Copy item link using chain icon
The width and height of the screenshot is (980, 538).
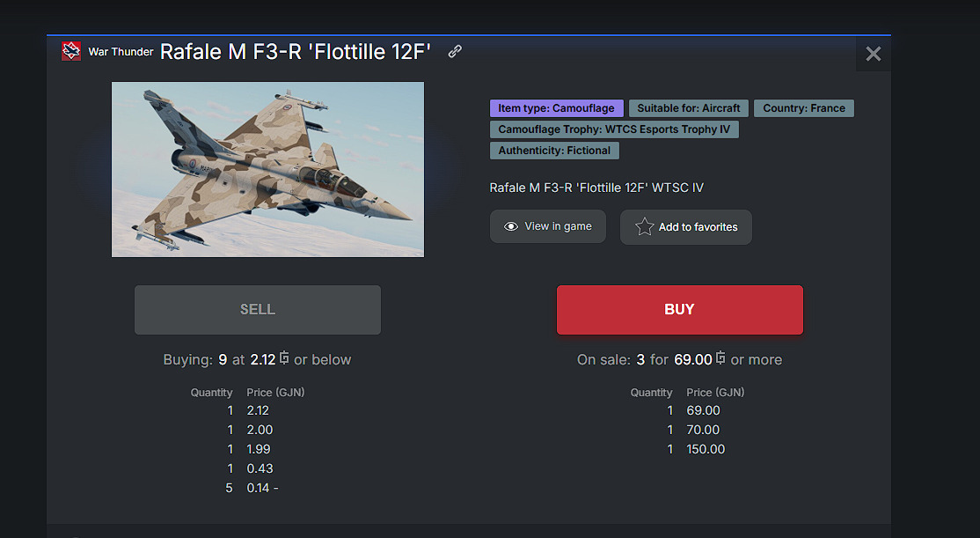tap(455, 51)
